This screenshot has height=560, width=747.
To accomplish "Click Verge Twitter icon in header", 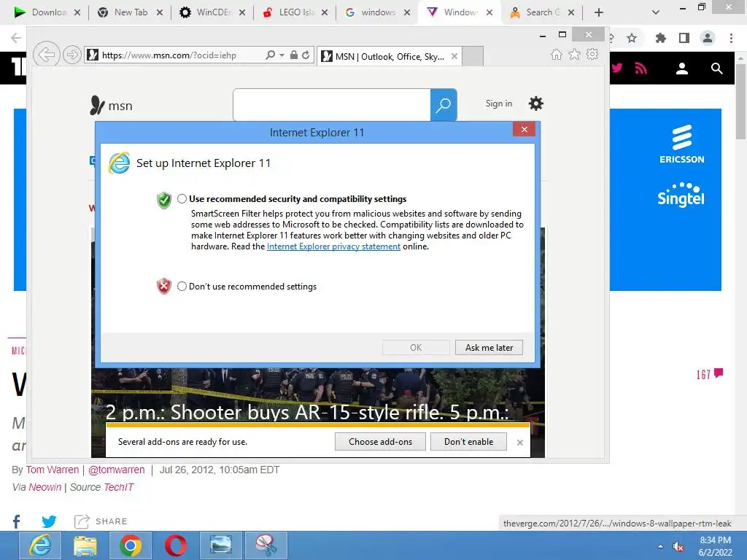I will [617, 68].
